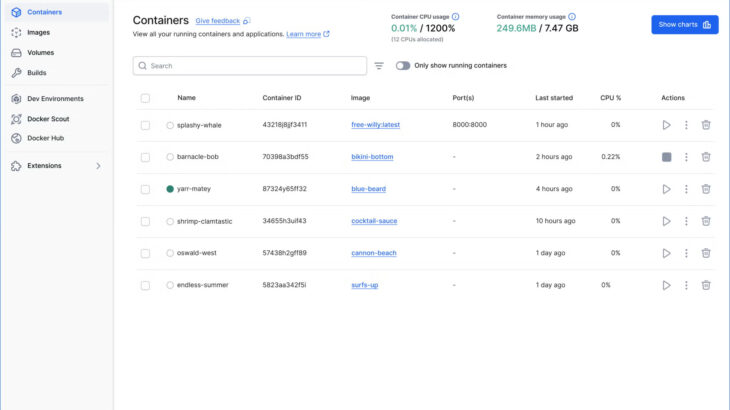Start the splashy-whale container
The image size is (730, 410).
coord(666,125)
